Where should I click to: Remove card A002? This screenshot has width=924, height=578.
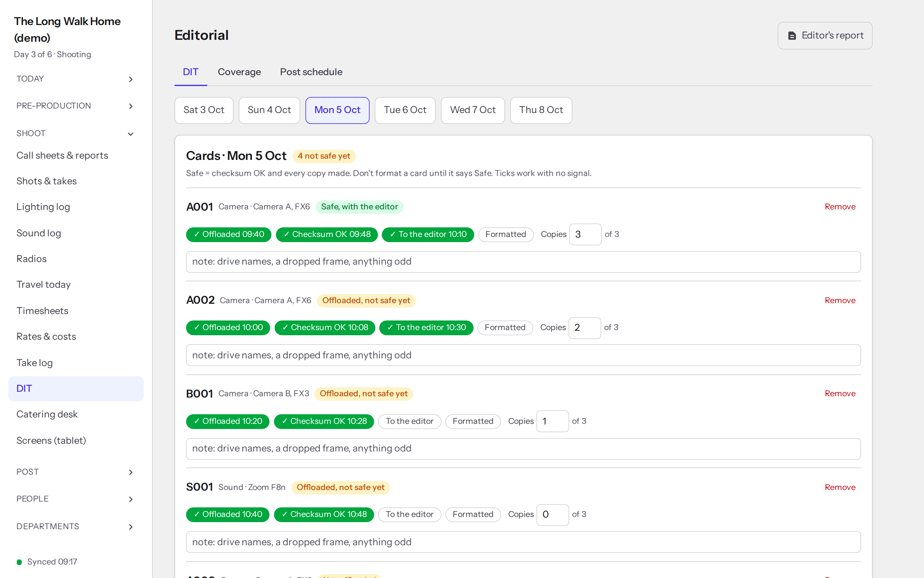coord(840,301)
